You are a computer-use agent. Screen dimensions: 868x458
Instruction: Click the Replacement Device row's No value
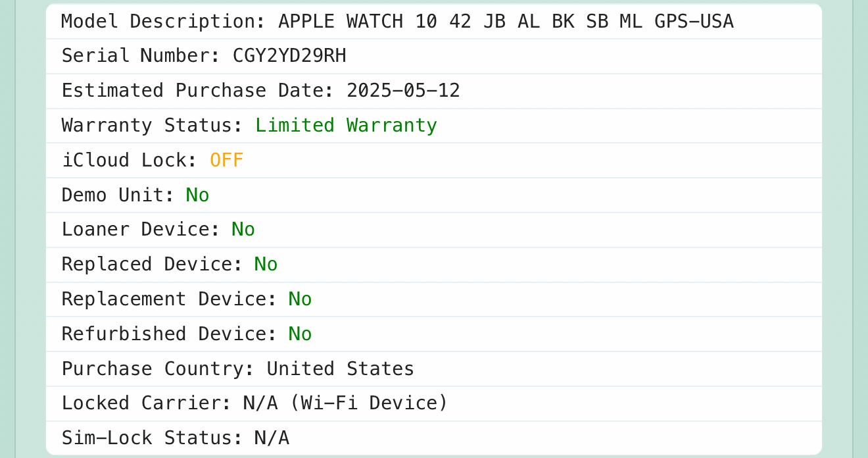(300, 299)
